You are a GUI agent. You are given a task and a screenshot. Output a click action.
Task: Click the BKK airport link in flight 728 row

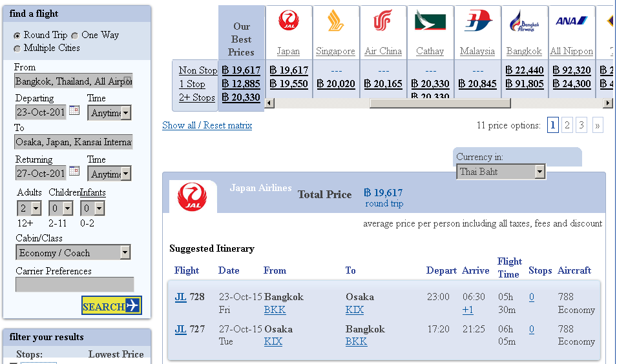point(275,310)
